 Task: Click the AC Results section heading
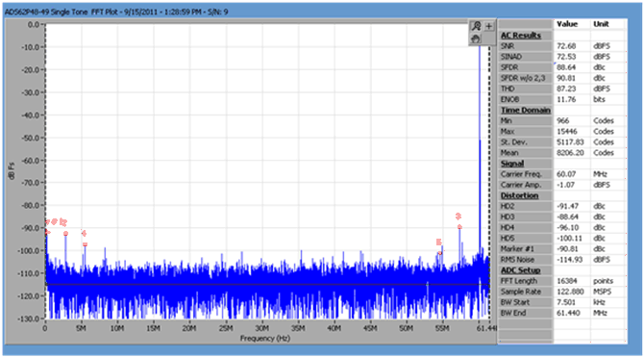(x=520, y=36)
